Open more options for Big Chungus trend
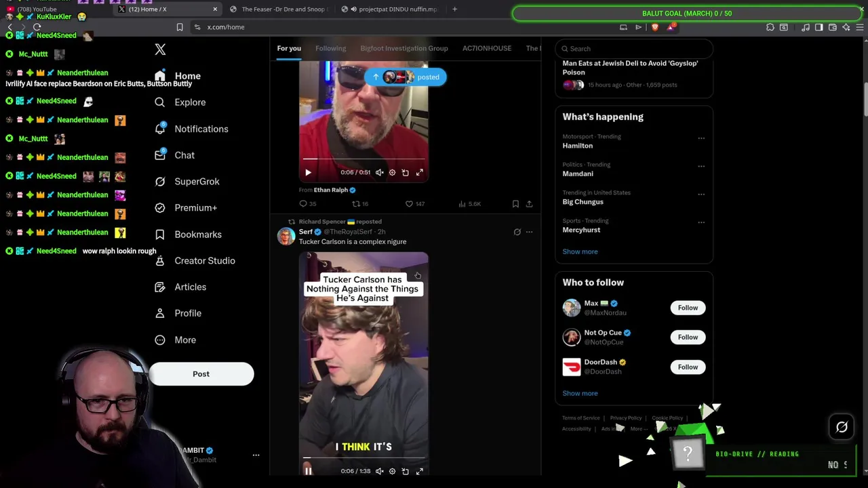The width and height of the screenshot is (868, 488). coord(701,195)
